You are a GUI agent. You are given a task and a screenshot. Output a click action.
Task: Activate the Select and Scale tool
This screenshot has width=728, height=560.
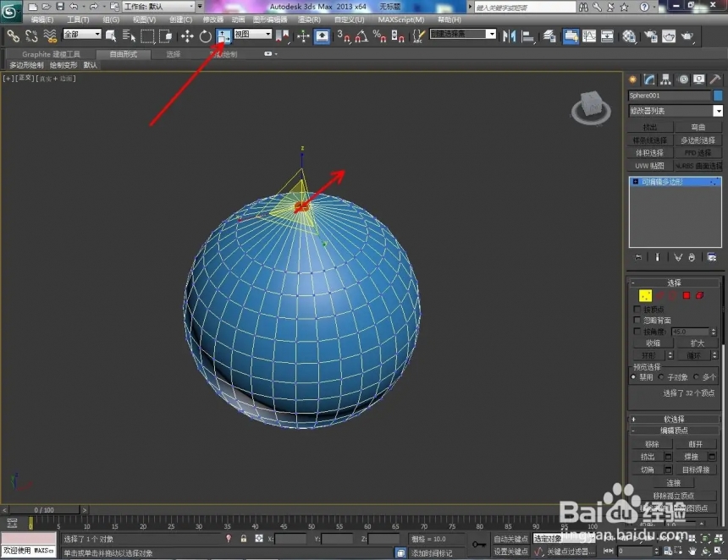click(223, 36)
